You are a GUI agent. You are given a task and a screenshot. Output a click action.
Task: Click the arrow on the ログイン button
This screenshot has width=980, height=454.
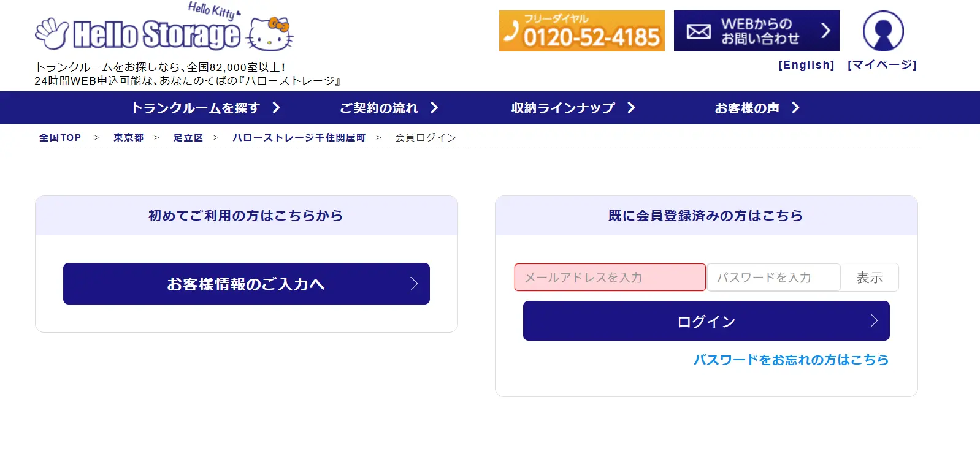[x=874, y=320]
